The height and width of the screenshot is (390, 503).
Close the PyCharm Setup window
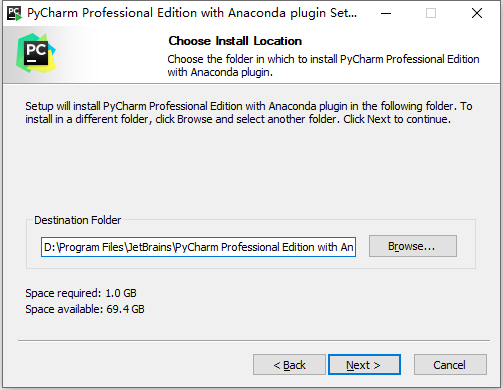[477, 13]
